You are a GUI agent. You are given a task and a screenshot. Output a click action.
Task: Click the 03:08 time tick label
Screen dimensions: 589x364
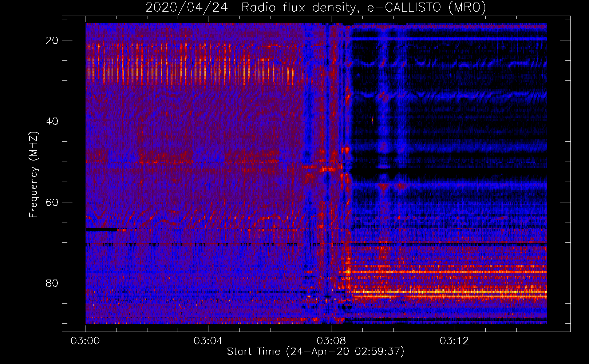(x=331, y=341)
